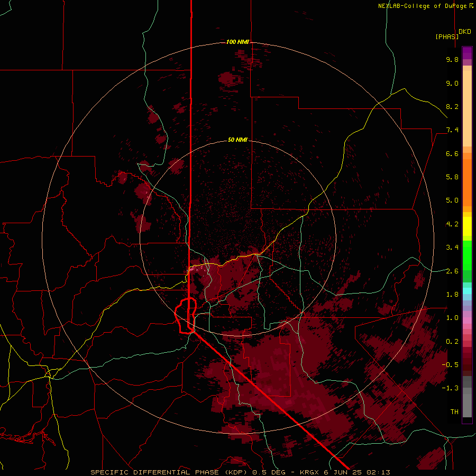Screen dimensions: 476x476
Task: Click the 9.0 legend value
Action: click(x=452, y=83)
